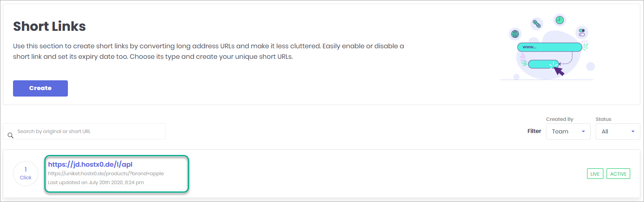The image size is (644, 202).
Task: Expand the Status All dropdown
Action: [x=618, y=131]
